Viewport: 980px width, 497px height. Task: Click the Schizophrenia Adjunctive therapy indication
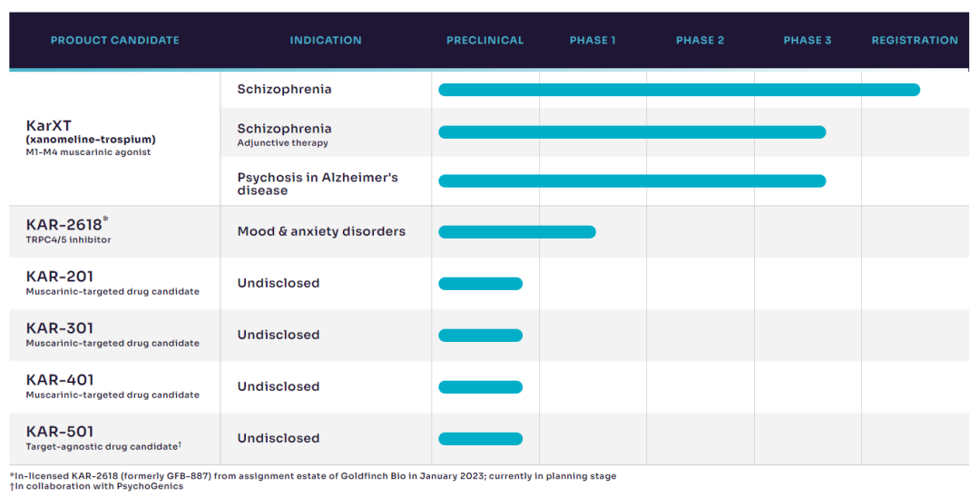[x=284, y=134]
